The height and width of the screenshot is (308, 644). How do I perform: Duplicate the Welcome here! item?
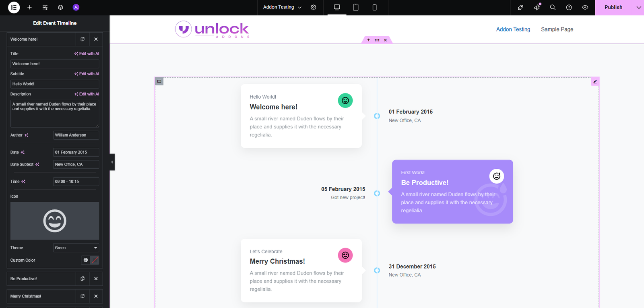tap(83, 39)
